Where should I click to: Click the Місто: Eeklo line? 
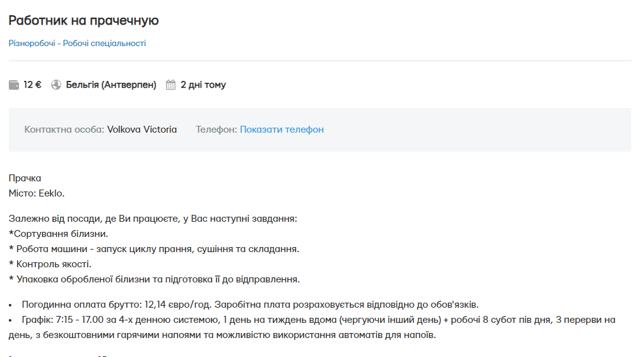click(37, 193)
